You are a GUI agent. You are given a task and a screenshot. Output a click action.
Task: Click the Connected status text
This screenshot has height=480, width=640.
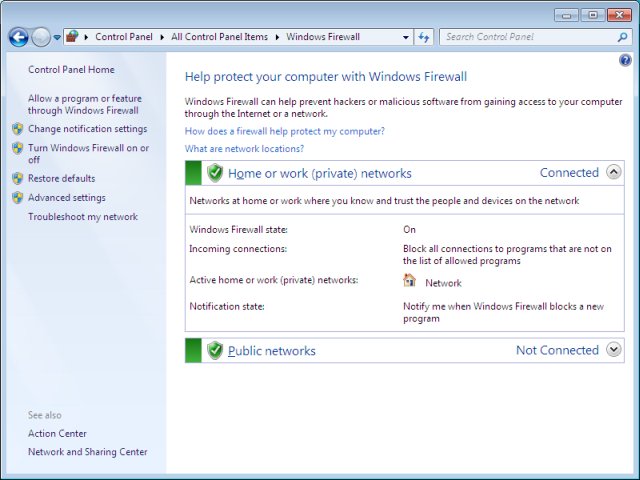569,173
